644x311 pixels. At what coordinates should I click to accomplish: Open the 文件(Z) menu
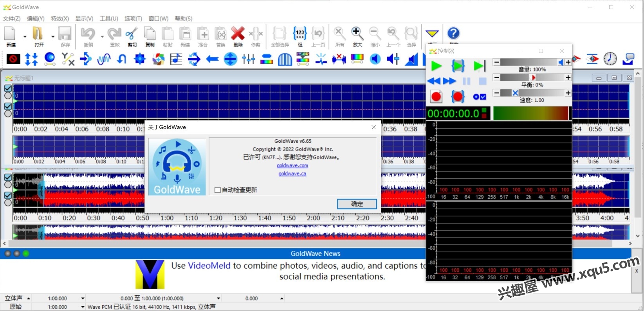point(12,18)
